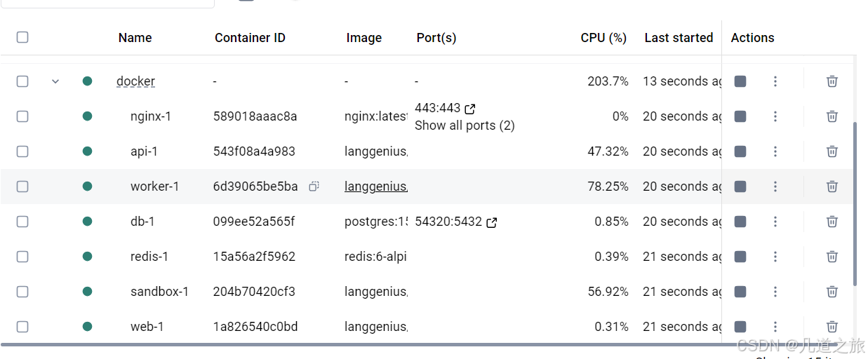Image resolution: width=868 pixels, height=359 pixels.
Task: Delete the web-1 container
Action: click(832, 327)
